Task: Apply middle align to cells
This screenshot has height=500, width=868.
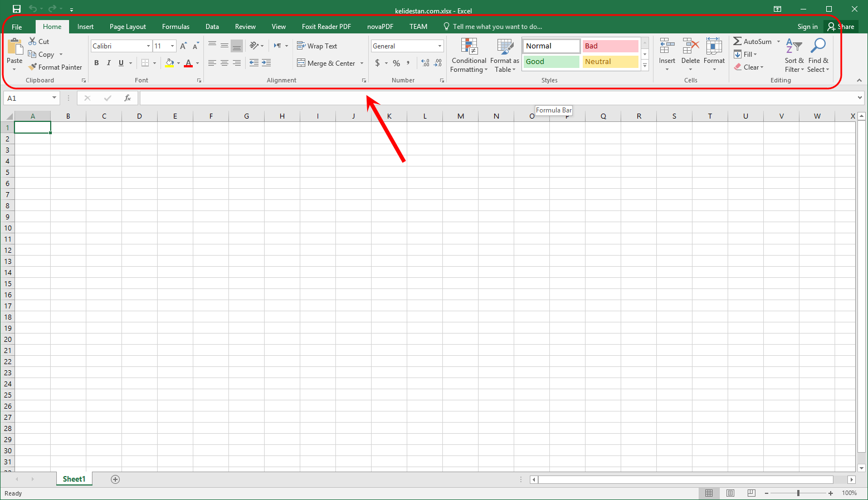Action: (x=225, y=46)
